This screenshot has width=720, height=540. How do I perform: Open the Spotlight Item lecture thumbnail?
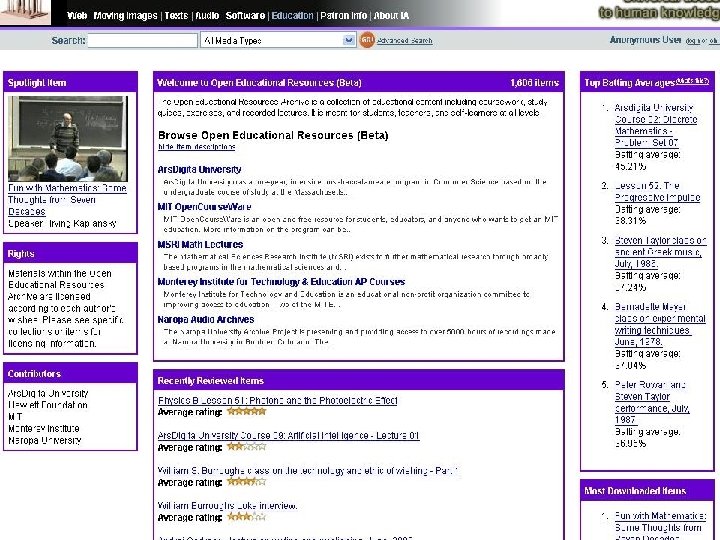click(68, 138)
